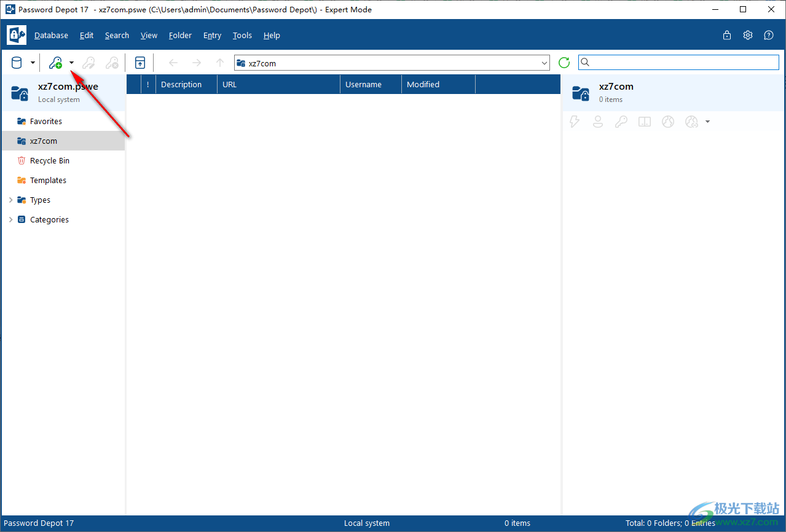The image size is (786, 532).
Task: Sort by the Modified column
Action: pyautogui.click(x=439, y=85)
